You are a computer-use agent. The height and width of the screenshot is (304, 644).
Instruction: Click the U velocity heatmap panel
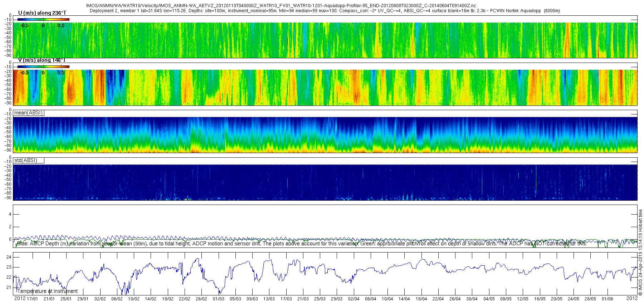pos(325,40)
